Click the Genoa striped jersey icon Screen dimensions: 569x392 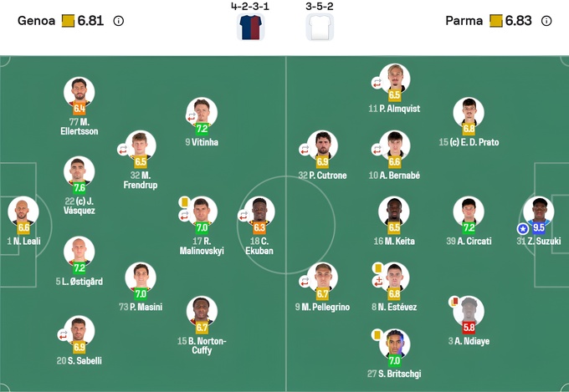[250, 28]
